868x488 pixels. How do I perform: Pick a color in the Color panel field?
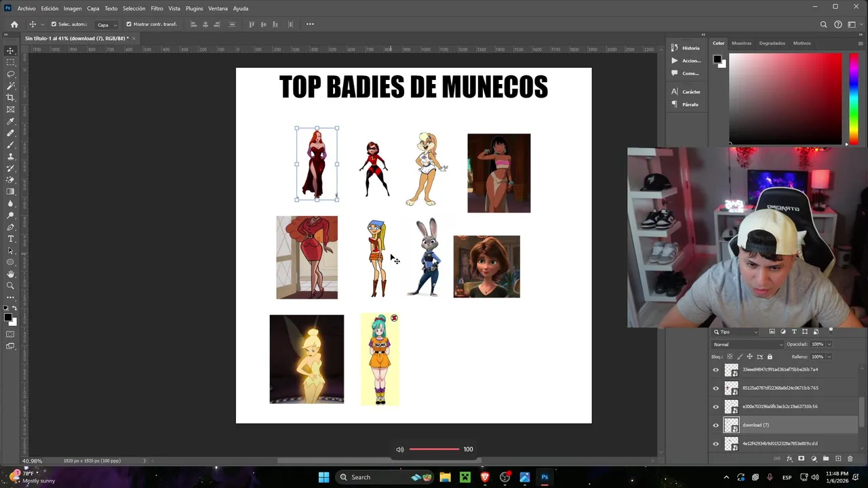coord(785,98)
